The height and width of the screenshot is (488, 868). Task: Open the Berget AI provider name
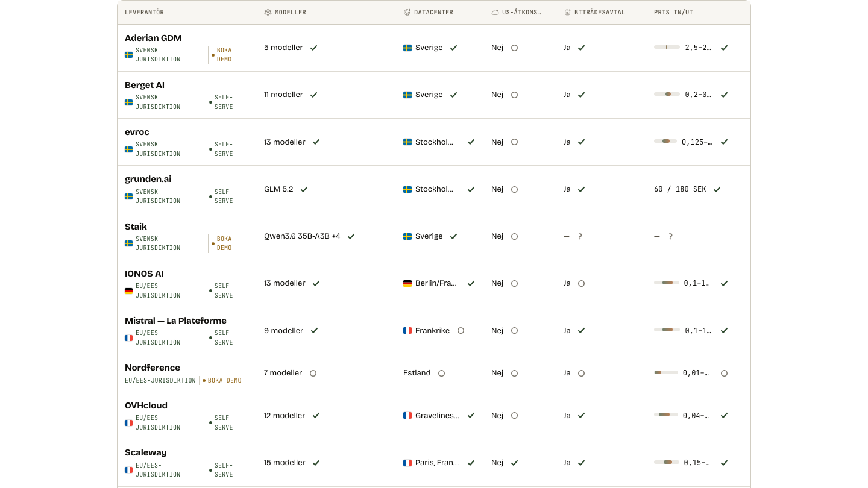coord(145,85)
